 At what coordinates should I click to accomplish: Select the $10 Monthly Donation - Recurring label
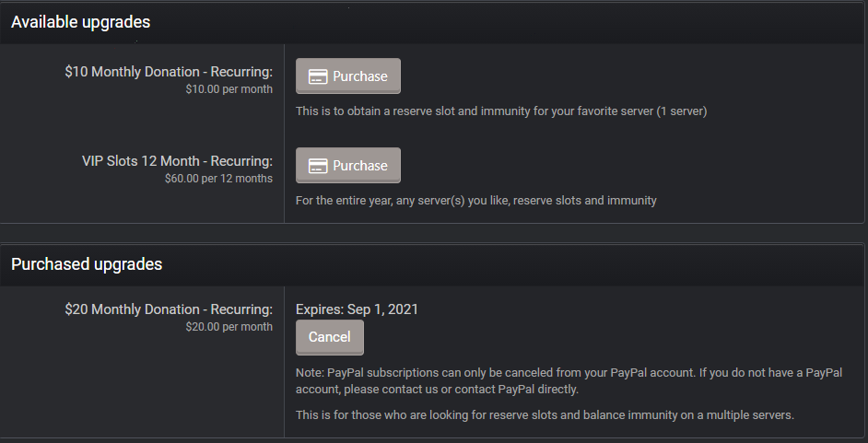(169, 72)
